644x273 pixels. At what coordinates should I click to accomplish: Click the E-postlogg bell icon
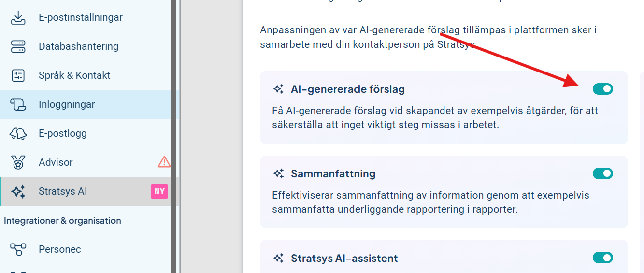point(18,133)
